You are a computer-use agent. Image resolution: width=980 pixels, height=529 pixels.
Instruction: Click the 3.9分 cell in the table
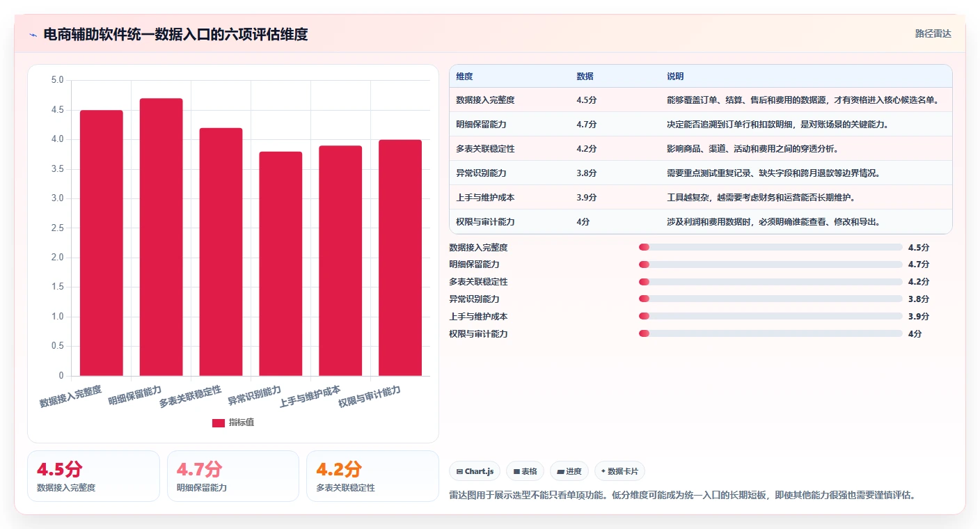point(587,198)
